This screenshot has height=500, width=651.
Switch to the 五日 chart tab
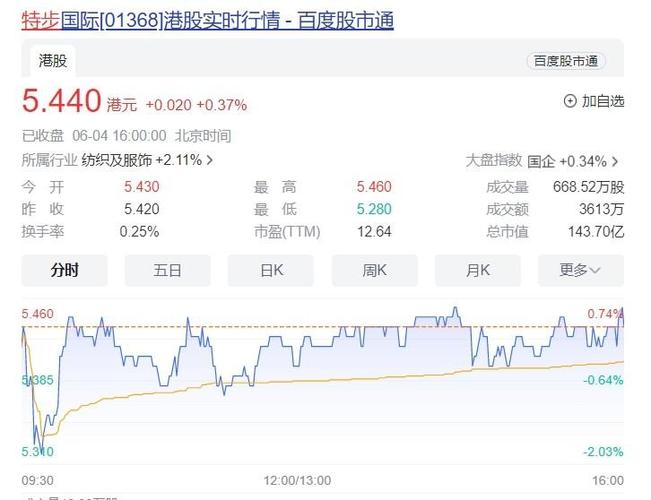tap(167, 270)
